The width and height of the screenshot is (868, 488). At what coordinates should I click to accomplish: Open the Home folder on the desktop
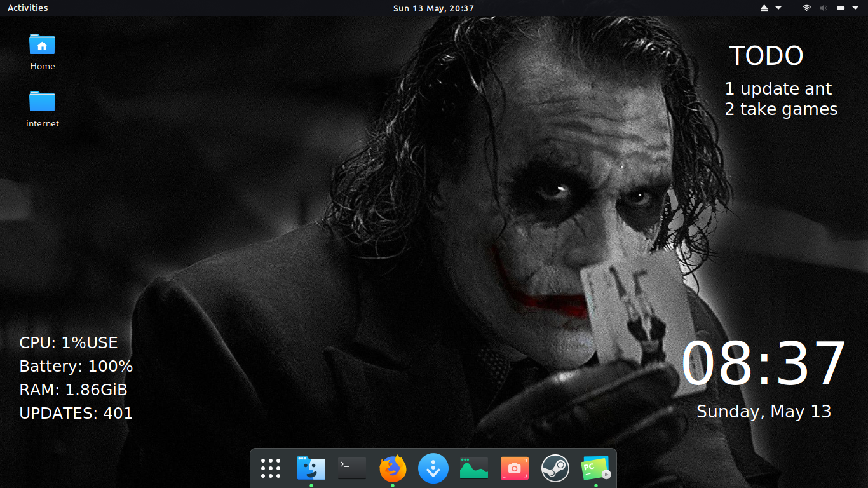click(42, 51)
